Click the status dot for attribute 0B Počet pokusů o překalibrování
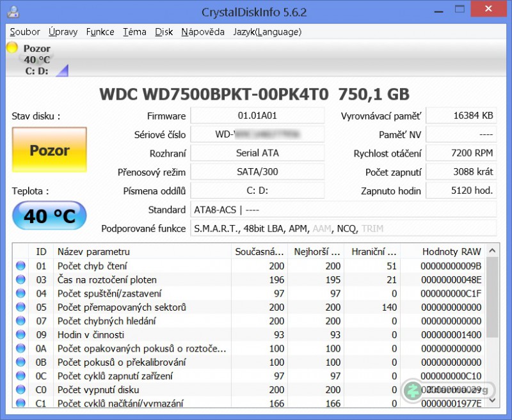The width and height of the screenshot is (512, 420). pos(20,362)
